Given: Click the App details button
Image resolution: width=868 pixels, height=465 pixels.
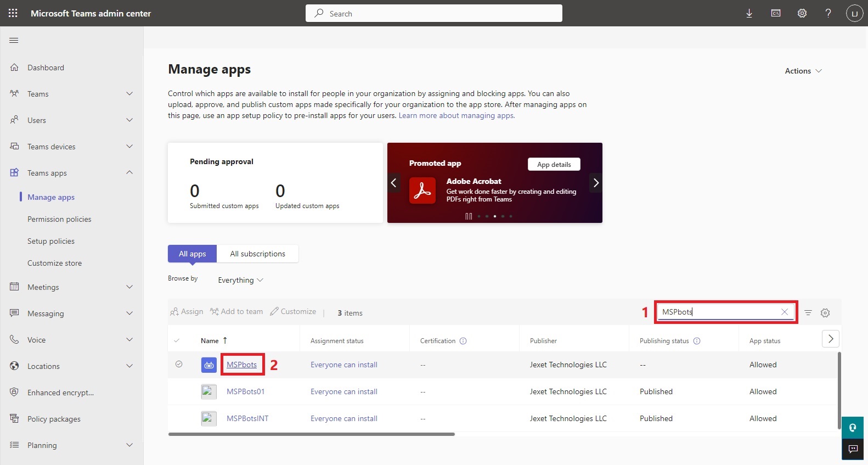Looking at the screenshot, I should pos(554,164).
